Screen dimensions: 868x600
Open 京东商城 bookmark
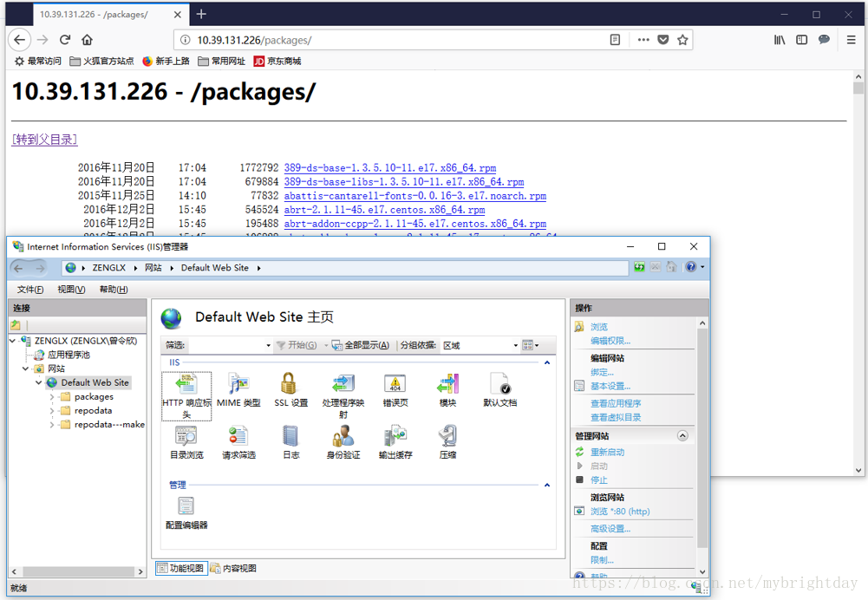(277, 61)
